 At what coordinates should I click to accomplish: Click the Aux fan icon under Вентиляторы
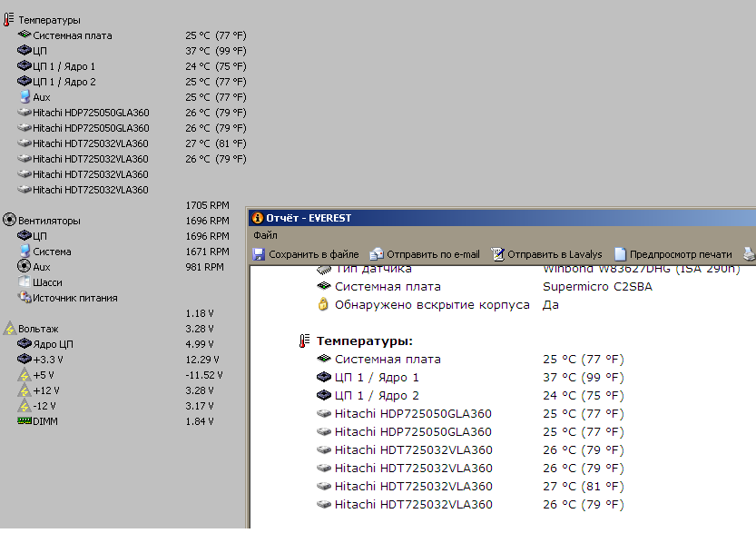coord(25,266)
